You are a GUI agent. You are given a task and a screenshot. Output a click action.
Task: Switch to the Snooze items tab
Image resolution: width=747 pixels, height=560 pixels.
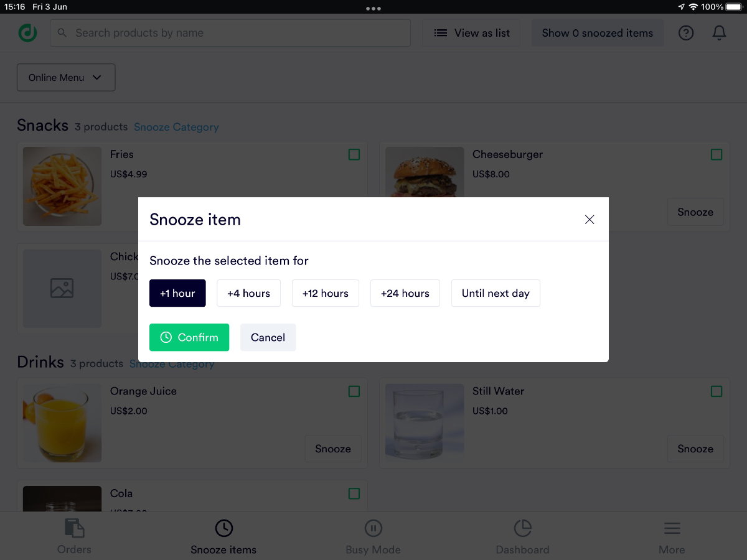[223, 537]
